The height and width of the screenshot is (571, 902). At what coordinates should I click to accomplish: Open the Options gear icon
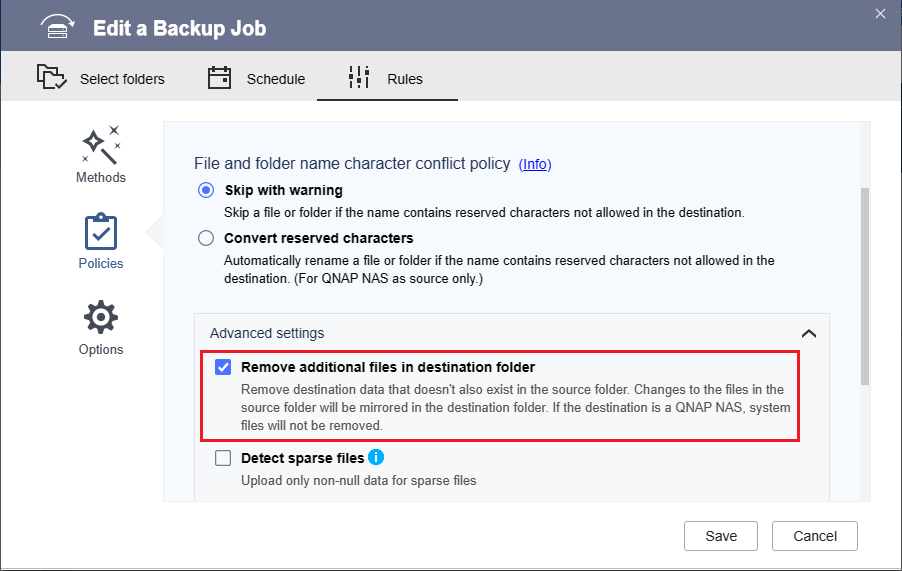101,317
